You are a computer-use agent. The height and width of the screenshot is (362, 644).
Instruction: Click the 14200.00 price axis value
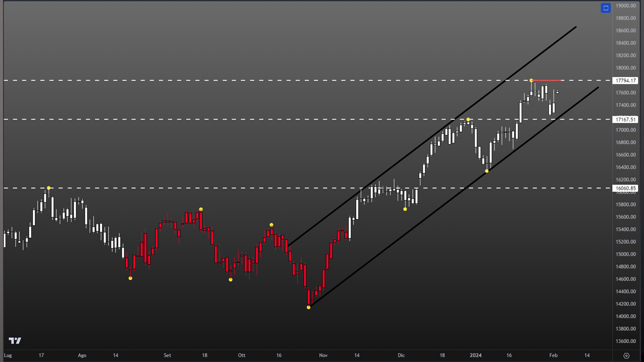(626, 304)
